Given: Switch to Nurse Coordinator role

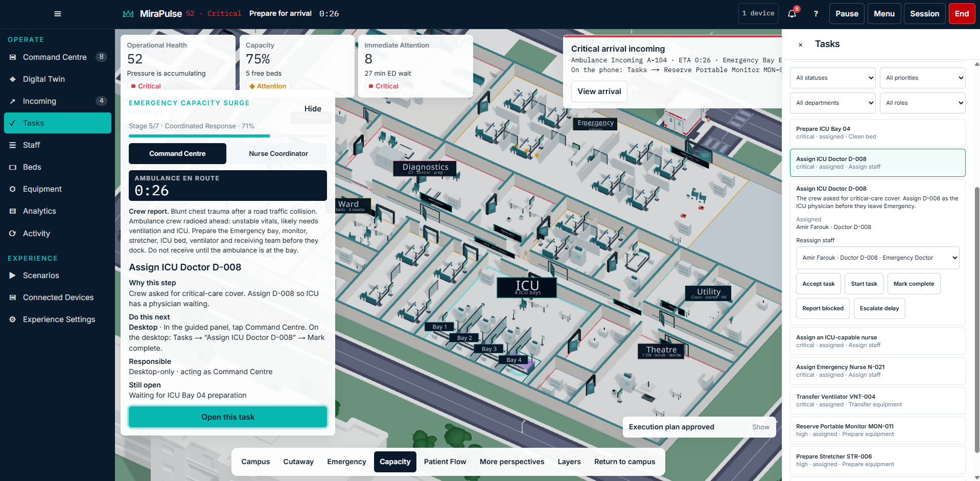Looking at the screenshot, I should click(x=278, y=154).
